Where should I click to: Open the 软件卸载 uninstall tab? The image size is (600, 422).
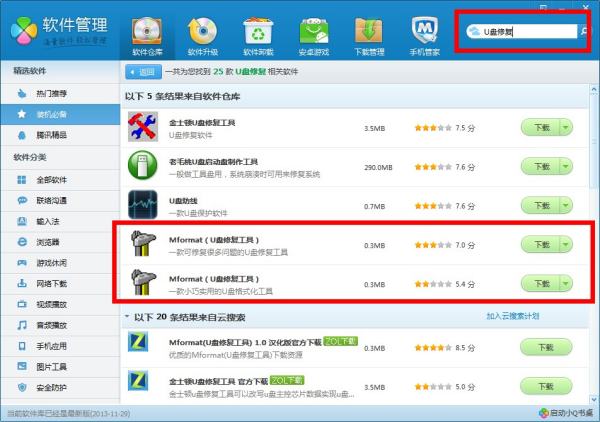tap(258, 37)
